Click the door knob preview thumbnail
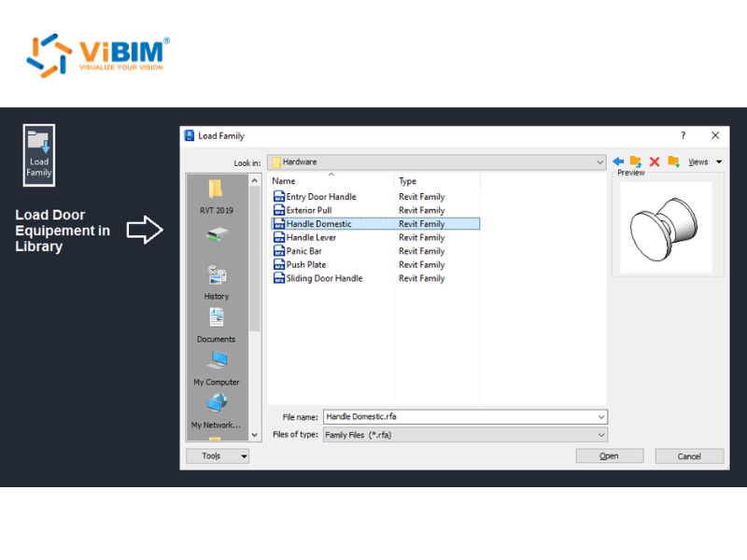 666,228
